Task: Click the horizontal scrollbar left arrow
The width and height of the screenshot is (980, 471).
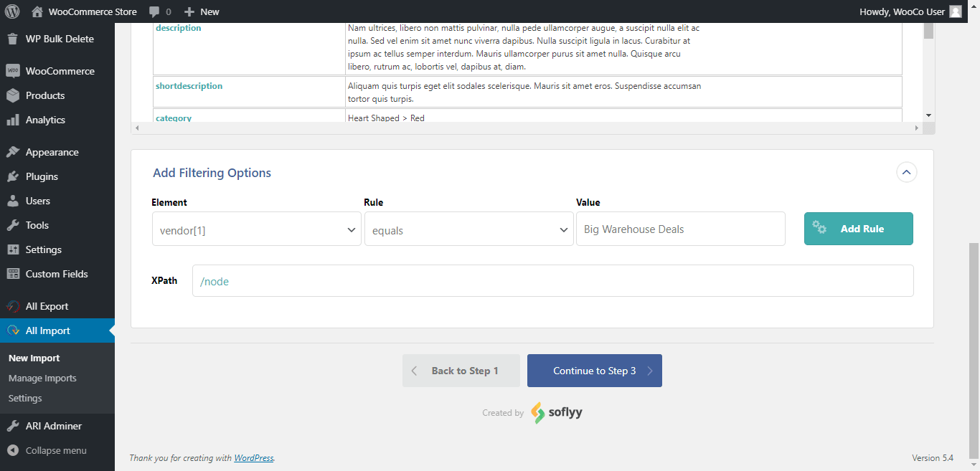Action: [x=136, y=128]
